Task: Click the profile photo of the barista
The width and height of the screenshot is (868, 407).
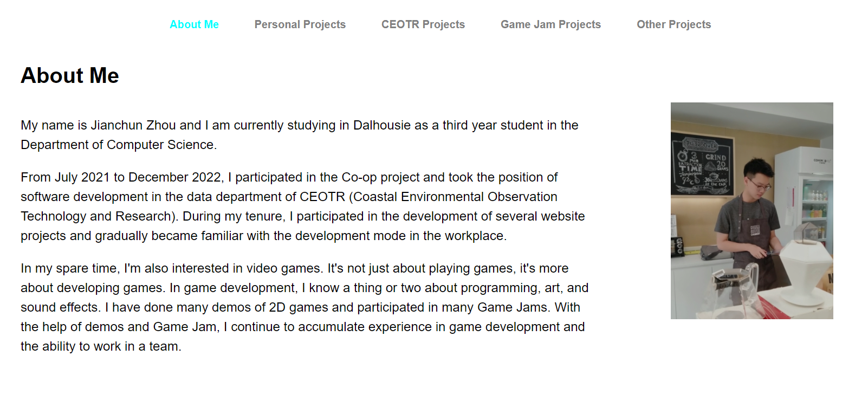Action: pyautogui.click(x=752, y=211)
